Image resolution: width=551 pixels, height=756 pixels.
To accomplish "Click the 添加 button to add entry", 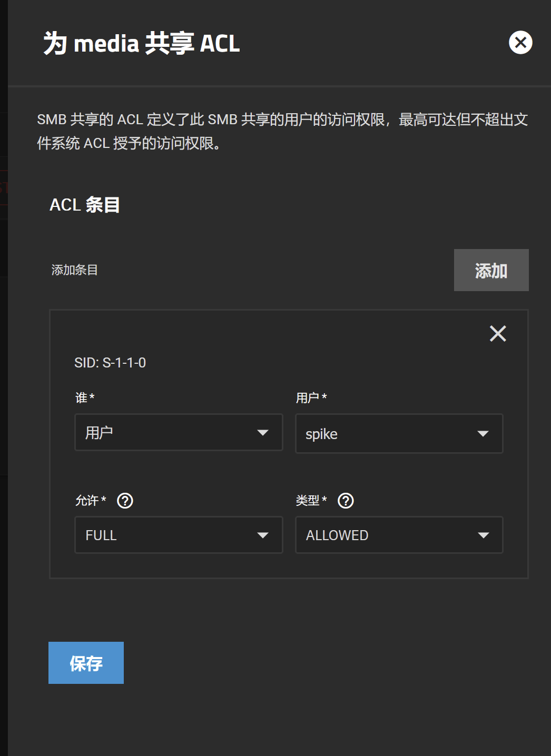I will (x=491, y=270).
